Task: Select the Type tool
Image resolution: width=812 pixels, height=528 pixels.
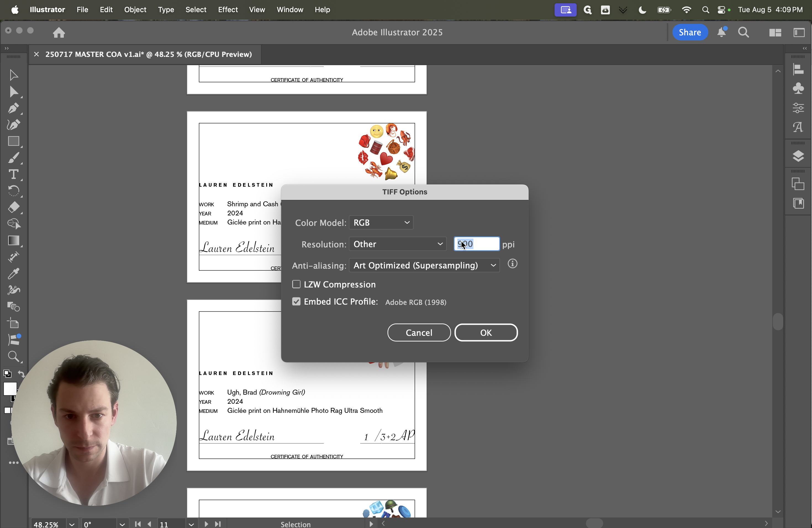Action: pyautogui.click(x=14, y=174)
